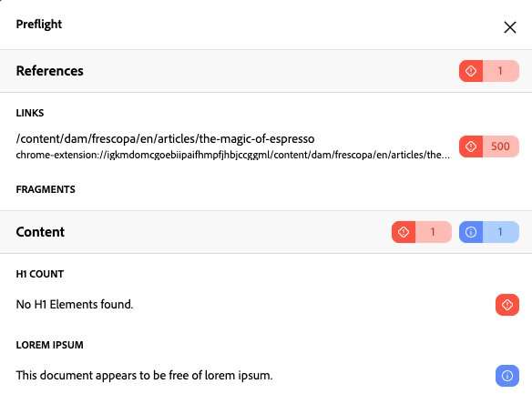Image resolution: width=532 pixels, height=404 pixels.
Task: Click the Content error count 1
Action: (x=434, y=232)
